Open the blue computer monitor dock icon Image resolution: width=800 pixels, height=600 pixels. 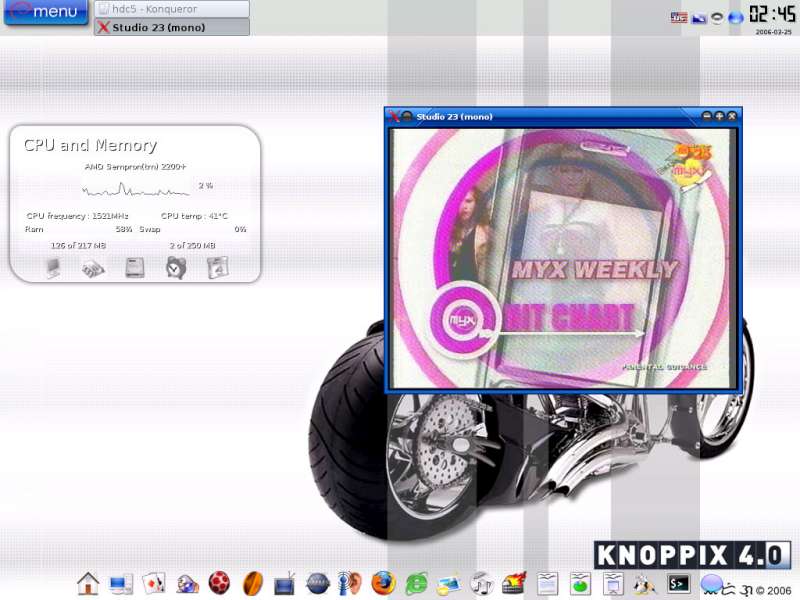click(x=121, y=584)
